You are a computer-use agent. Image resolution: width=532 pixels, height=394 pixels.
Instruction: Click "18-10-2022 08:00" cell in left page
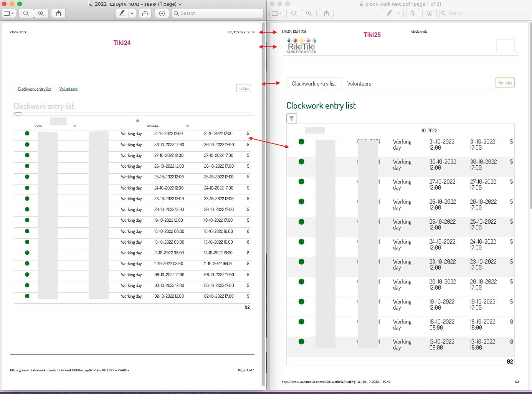tap(169, 231)
